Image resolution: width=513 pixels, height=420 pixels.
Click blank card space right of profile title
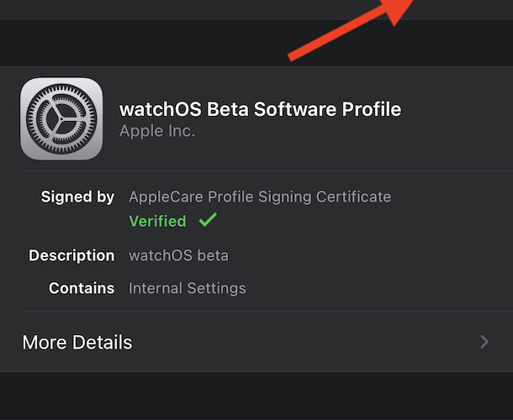(458, 118)
